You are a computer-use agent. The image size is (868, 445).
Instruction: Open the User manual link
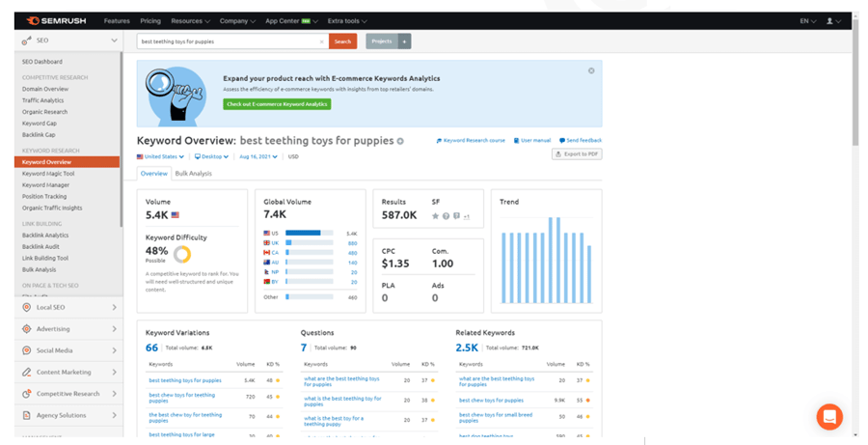click(532, 141)
